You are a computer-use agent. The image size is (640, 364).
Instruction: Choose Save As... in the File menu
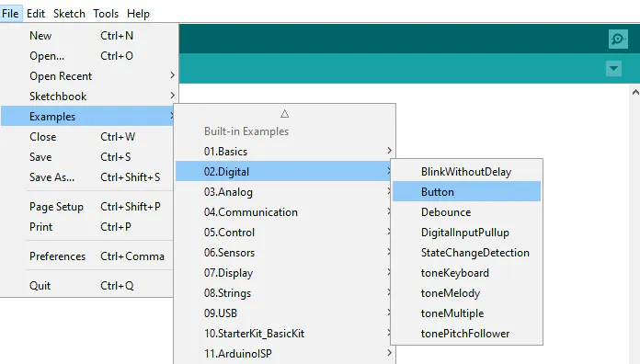[x=87, y=177]
